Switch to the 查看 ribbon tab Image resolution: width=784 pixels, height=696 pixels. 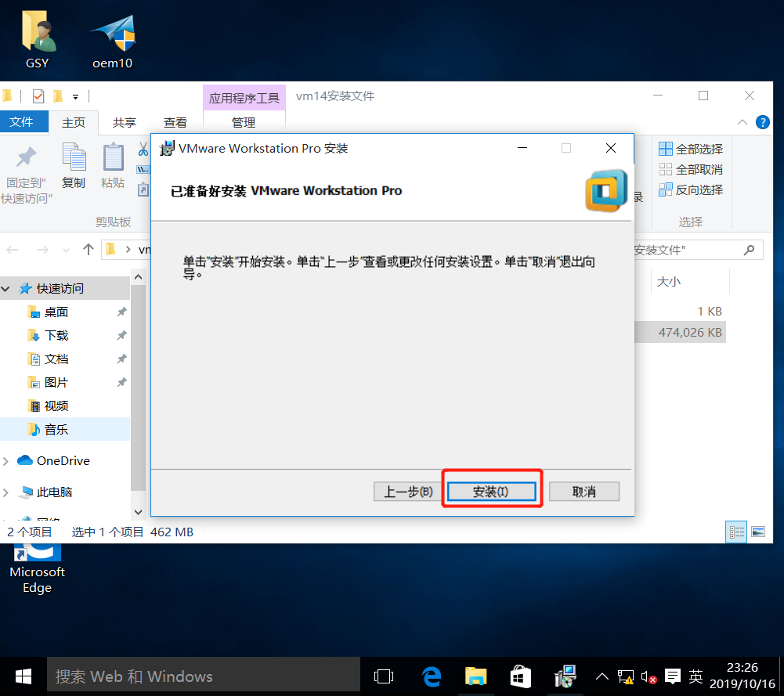(175, 122)
